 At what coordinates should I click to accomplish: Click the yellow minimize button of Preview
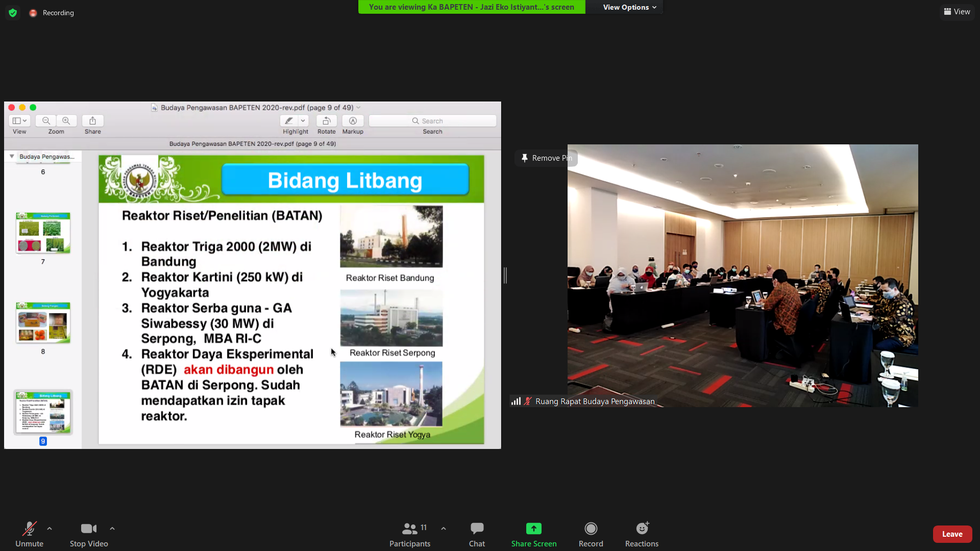22,108
